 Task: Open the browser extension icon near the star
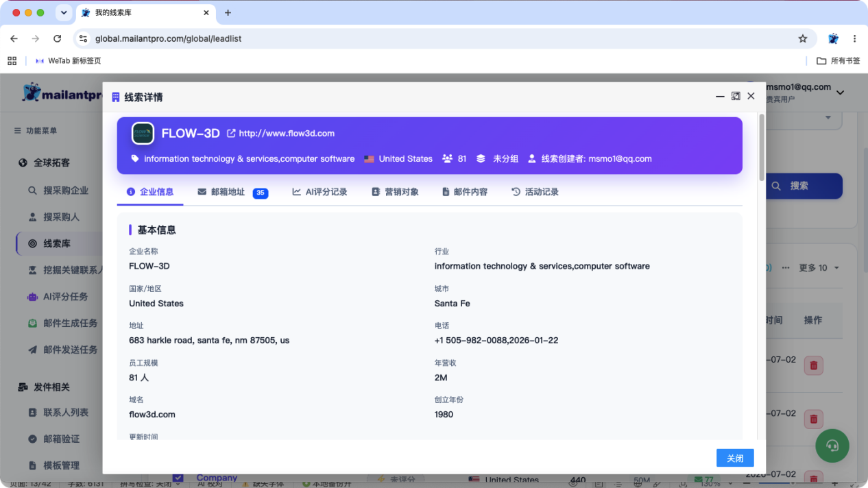click(x=833, y=39)
